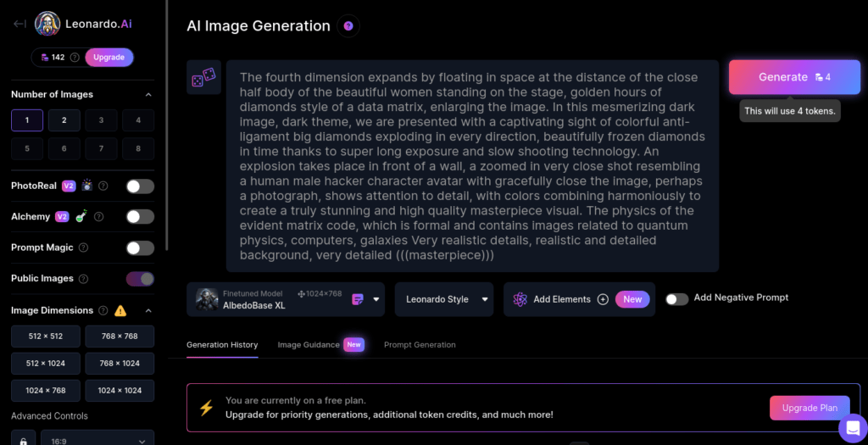The height and width of the screenshot is (445, 868).
Task: Collapse the Number of Images section
Action: point(149,95)
